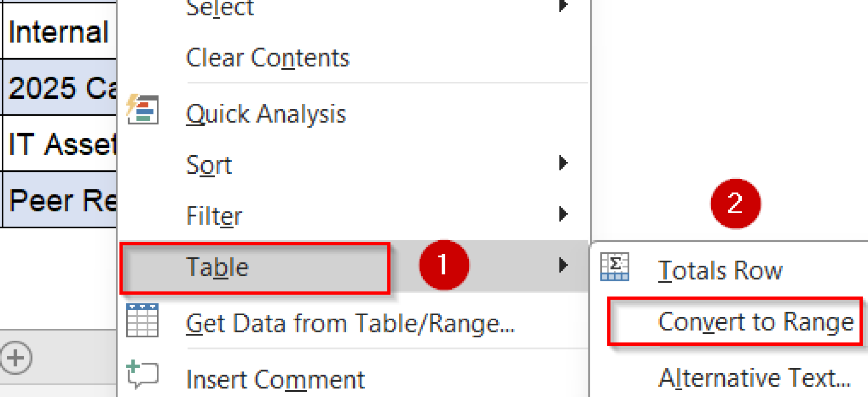Open the Table submenu arrow

click(563, 266)
